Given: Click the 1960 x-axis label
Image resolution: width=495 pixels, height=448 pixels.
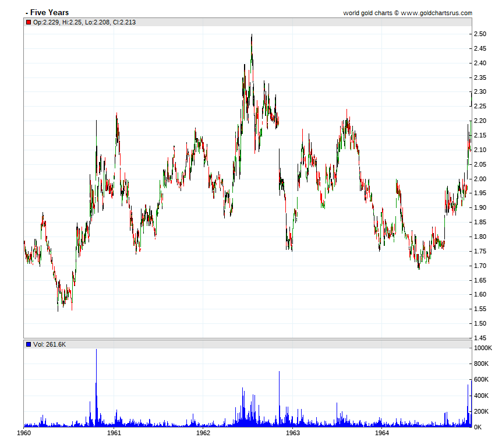Looking at the screenshot, I should [24, 433].
